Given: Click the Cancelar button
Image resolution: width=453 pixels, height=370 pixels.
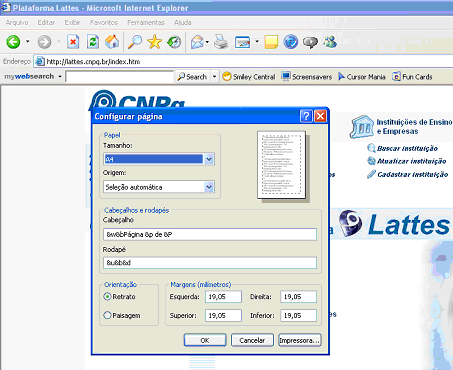Looking at the screenshot, I should 252,340.
